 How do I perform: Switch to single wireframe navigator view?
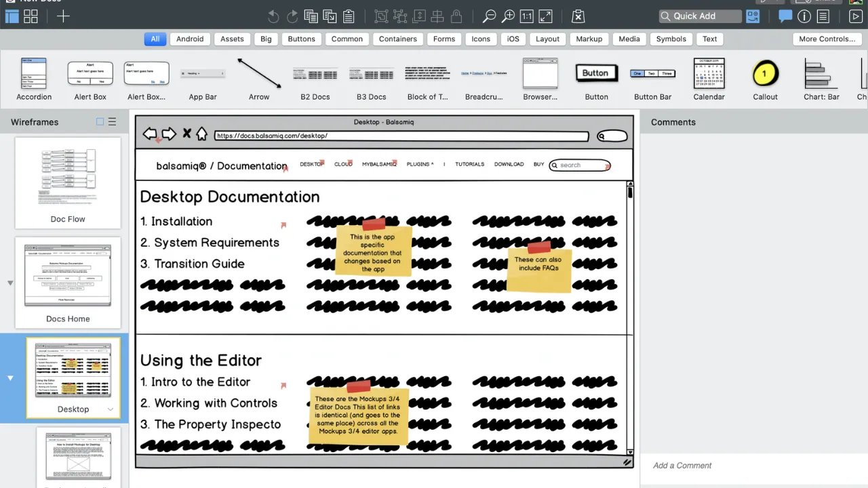12,16
